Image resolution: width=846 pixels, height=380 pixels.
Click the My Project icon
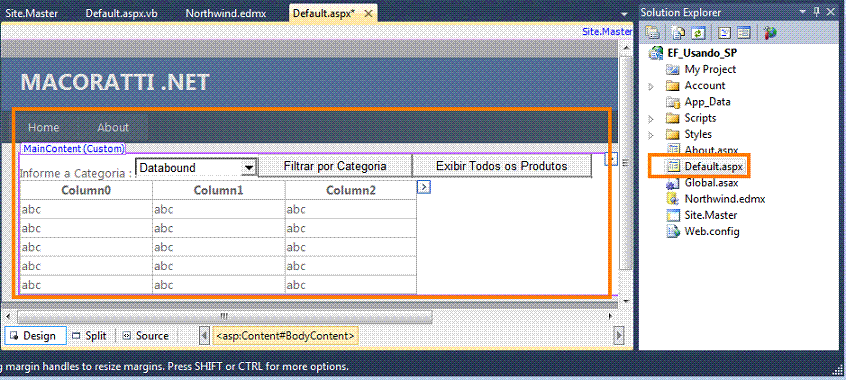tap(672, 69)
